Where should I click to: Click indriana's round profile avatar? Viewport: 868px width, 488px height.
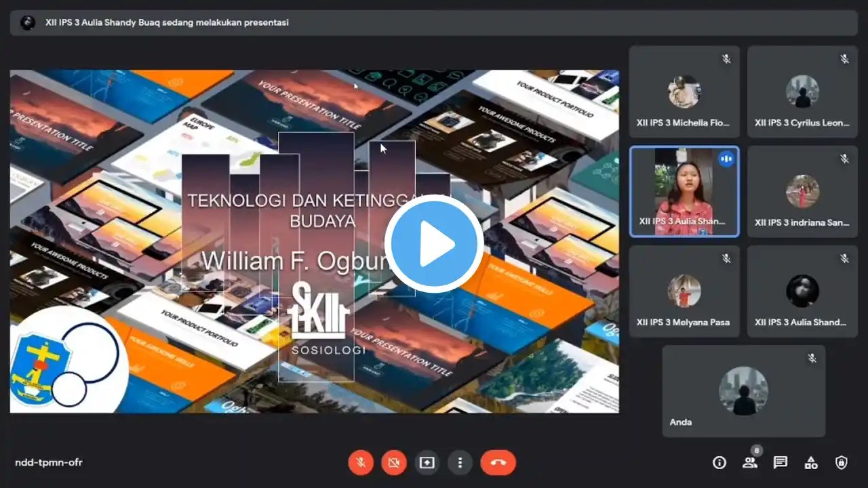tap(803, 191)
